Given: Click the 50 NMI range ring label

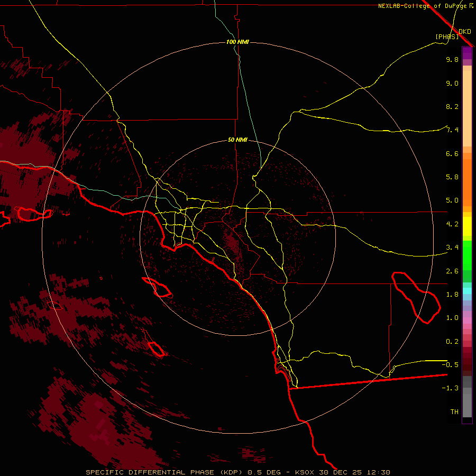Looking at the screenshot, I should pyautogui.click(x=237, y=140).
